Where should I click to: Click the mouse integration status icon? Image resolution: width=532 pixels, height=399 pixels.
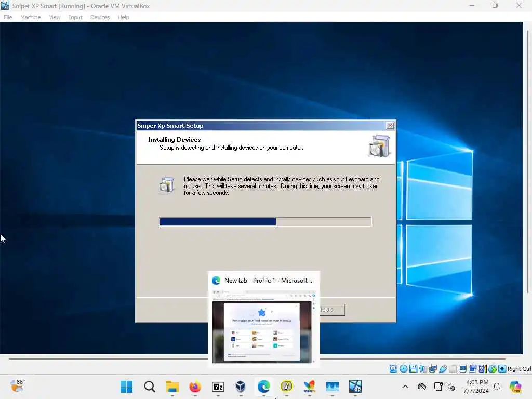(493, 369)
